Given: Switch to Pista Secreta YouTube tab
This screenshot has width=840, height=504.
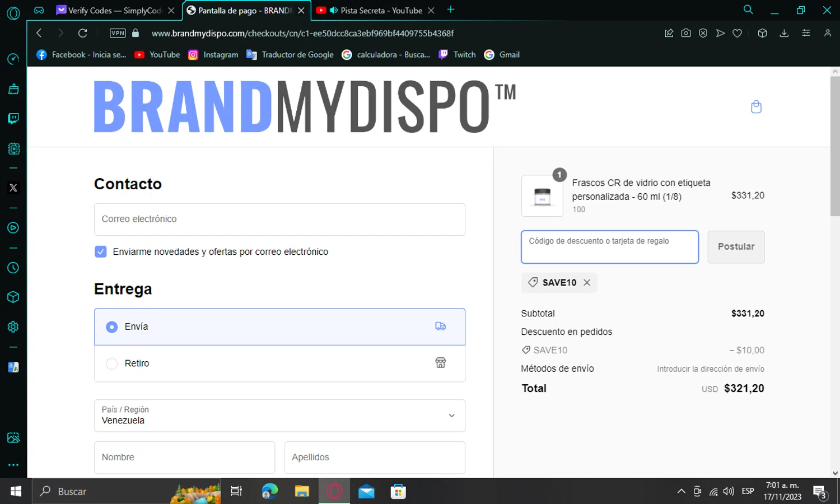Looking at the screenshot, I should [x=375, y=10].
